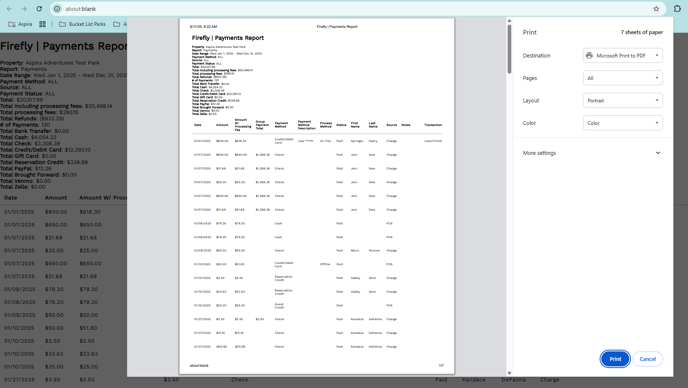Click the preview scrollbar down arrow

(509, 373)
